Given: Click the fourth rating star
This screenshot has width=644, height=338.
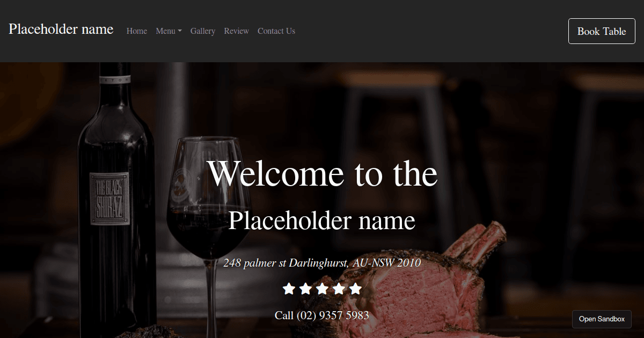Looking at the screenshot, I should point(339,289).
